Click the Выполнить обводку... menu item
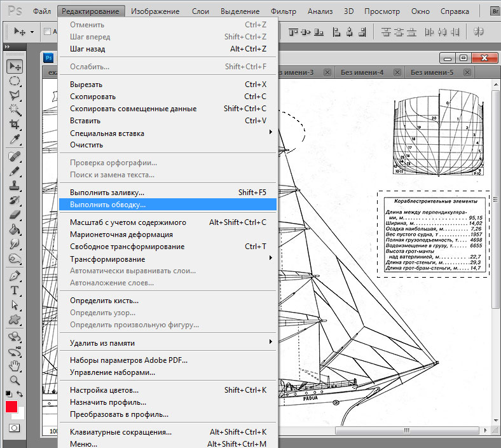This screenshot has width=501, height=448. point(108,205)
